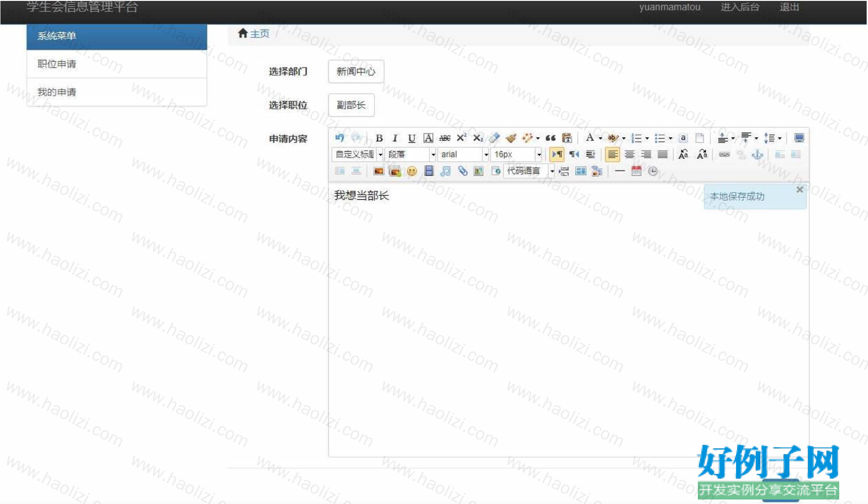Toggle bold formatting
The image size is (868, 504).
379,138
